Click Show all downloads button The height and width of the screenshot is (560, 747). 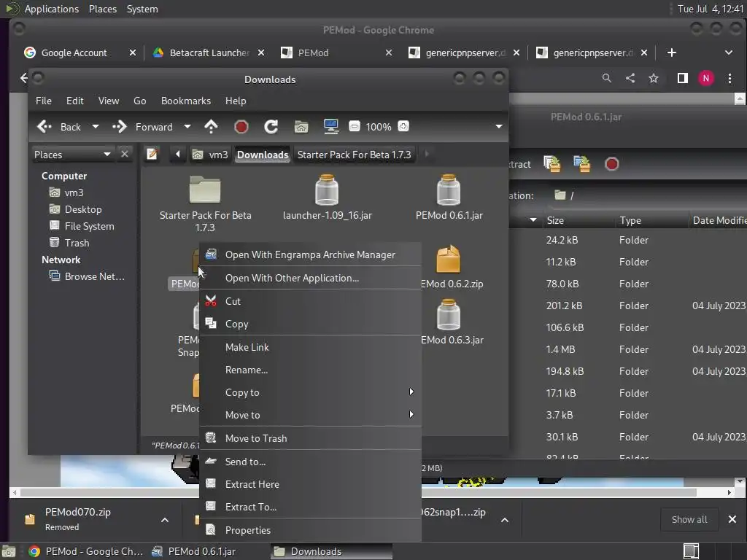689,519
